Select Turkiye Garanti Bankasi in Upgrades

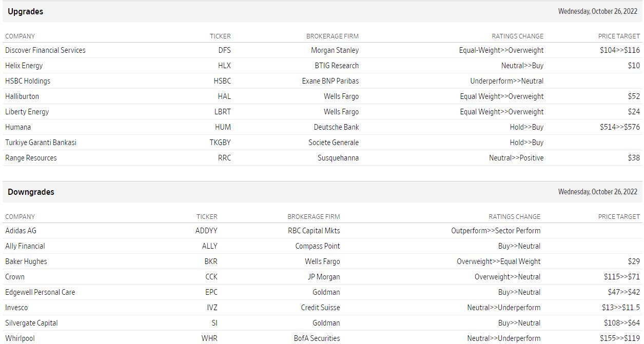(x=41, y=143)
